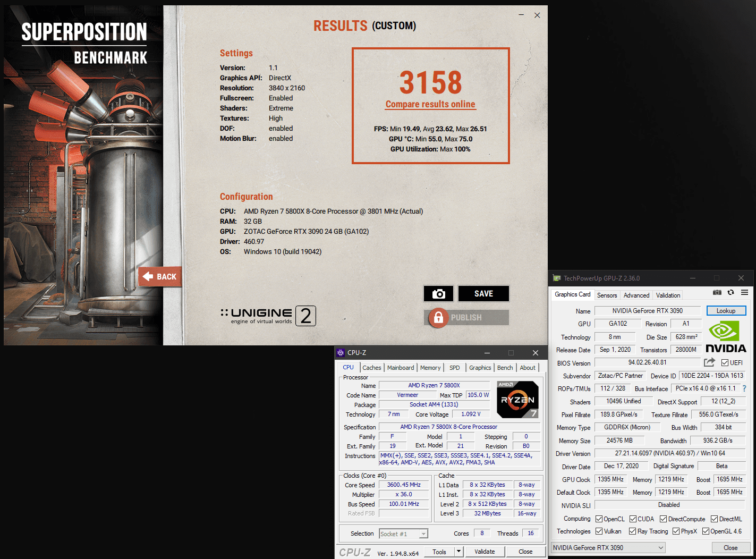Click the Driver Version field in GPU-Z
Image resolution: width=756 pixels, height=559 pixels.
click(670, 453)
